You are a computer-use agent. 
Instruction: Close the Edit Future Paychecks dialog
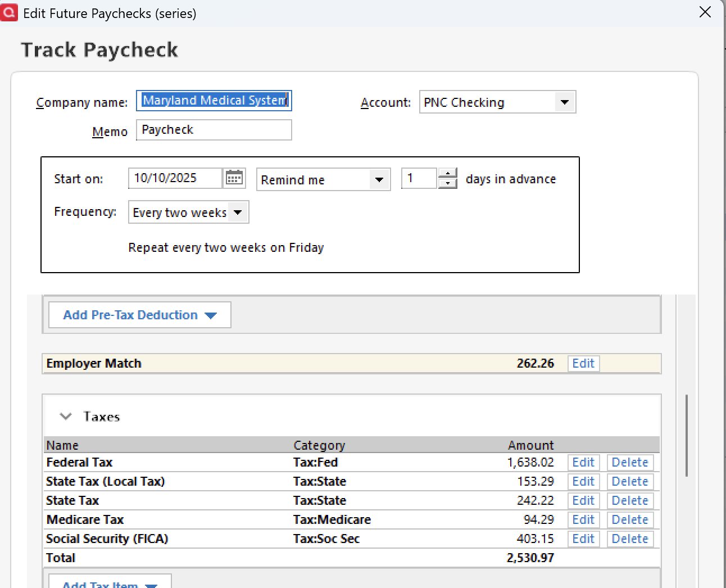705,12
